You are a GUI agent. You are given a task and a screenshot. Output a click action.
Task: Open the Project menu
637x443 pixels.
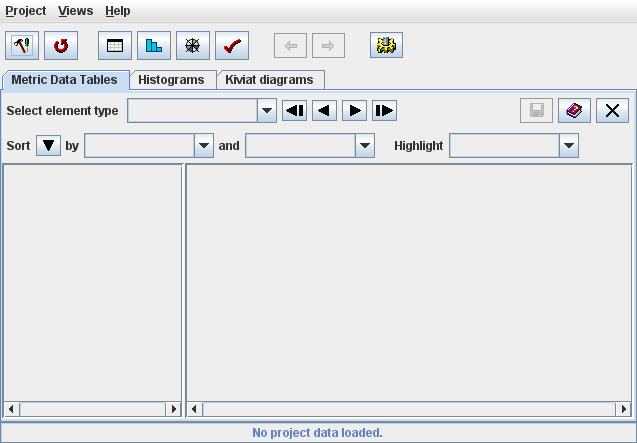click(x=25, y=11)
